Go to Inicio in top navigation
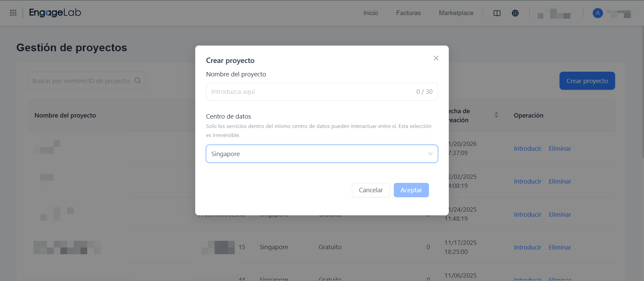 coord(370,13)
